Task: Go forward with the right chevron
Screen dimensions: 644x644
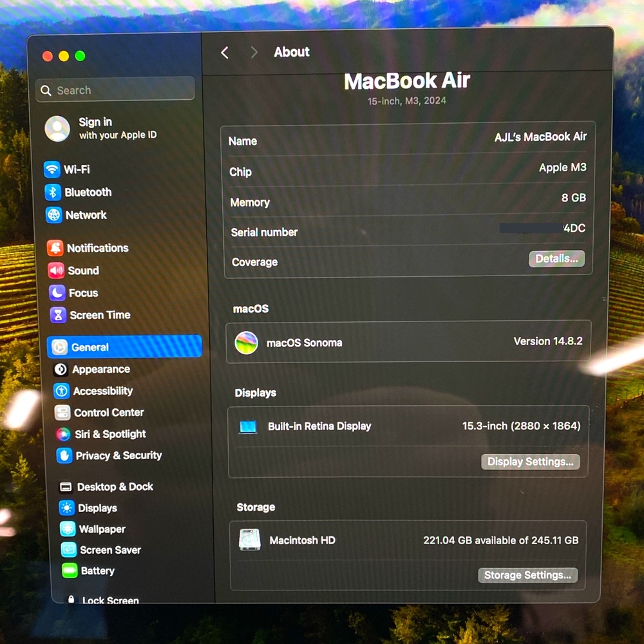Action: 254,53
